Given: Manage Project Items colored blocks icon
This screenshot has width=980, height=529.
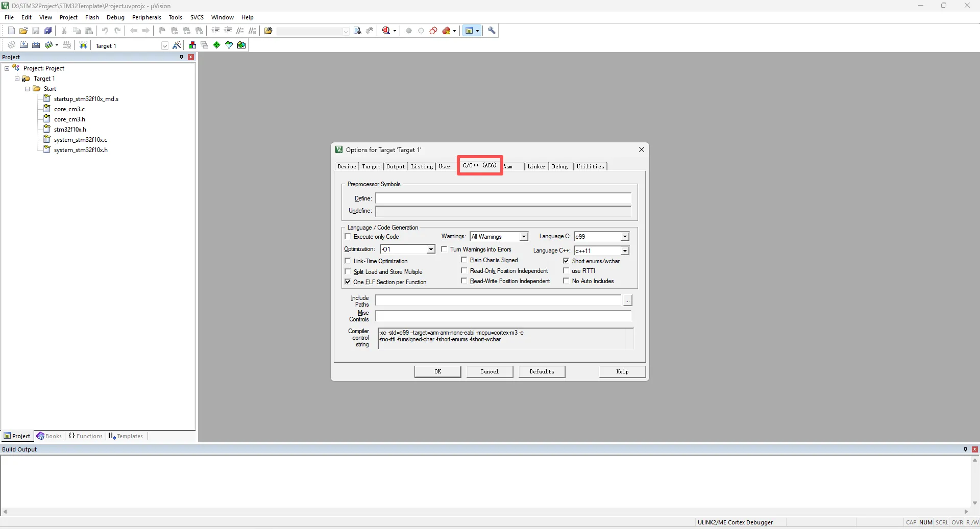Looking at the screenshot, I should click(192, 45).
